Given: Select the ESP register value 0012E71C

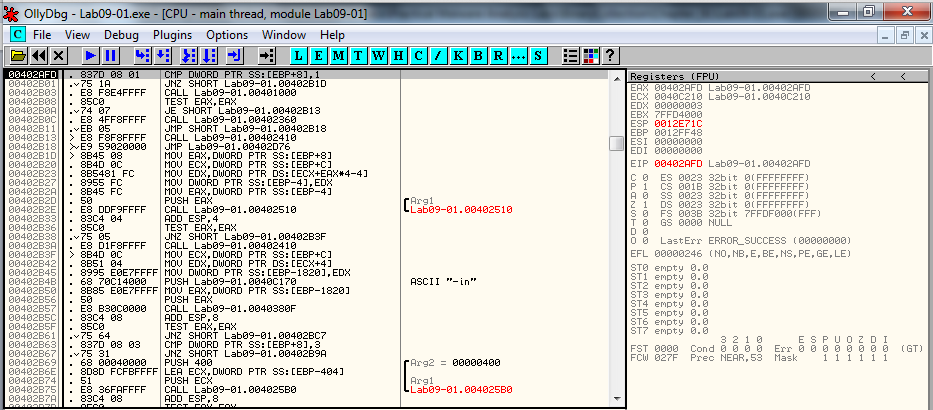Looking at the screenshot, I should coord(678,123).
